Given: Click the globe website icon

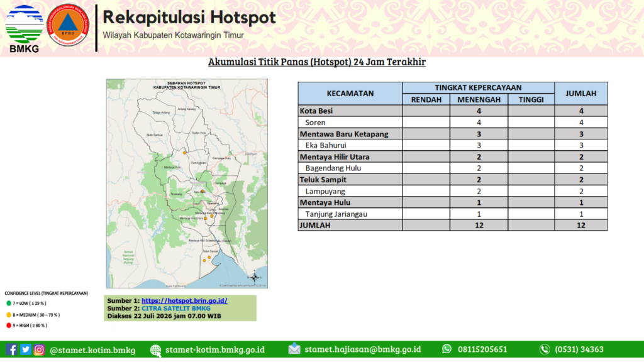Looking at the screenshot, I should coord(156,350).
